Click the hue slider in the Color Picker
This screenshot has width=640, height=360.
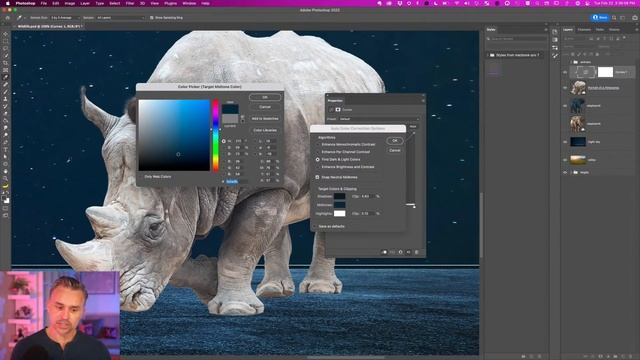[216, 135]
